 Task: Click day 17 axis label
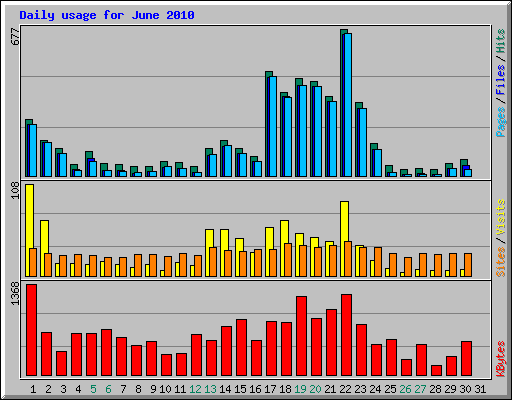[x=270, y=389]
